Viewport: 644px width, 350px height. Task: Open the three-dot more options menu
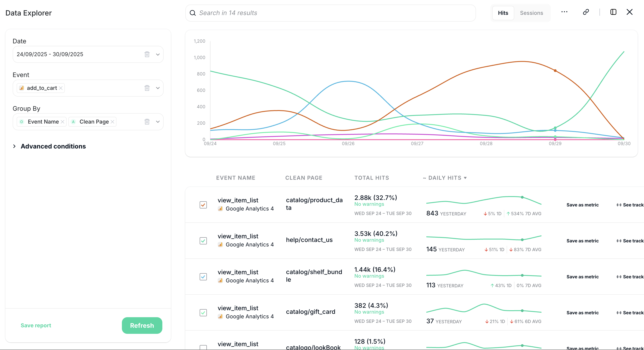coord(564,12)
